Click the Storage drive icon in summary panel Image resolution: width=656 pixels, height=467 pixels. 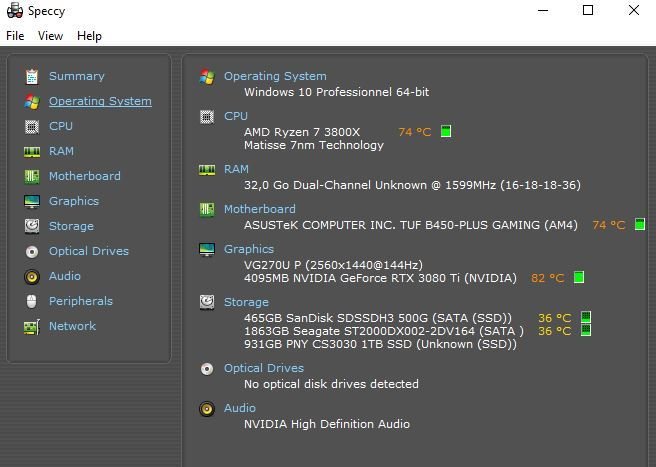click(x=207, y=302)
